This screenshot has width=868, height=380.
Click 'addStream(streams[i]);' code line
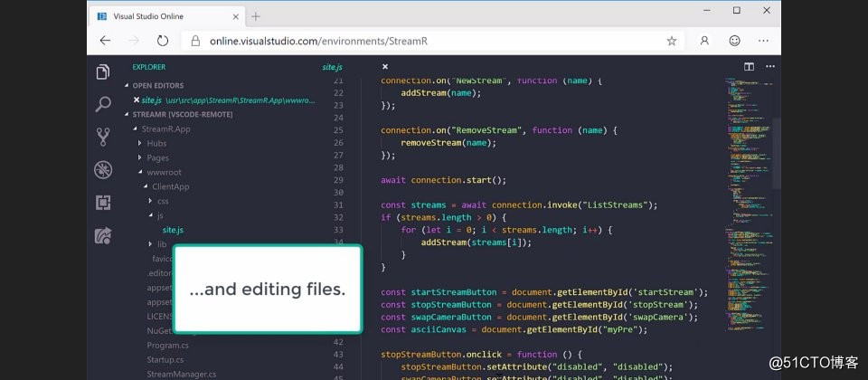tap(476, 242)
